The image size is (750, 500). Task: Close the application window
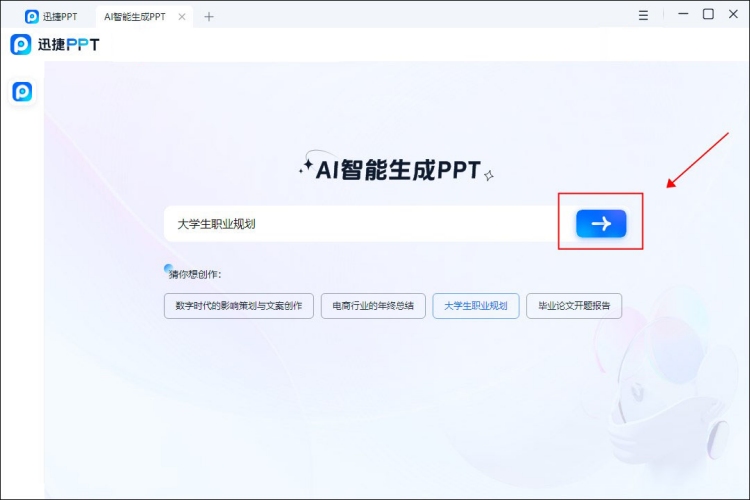tap(733, 14)
